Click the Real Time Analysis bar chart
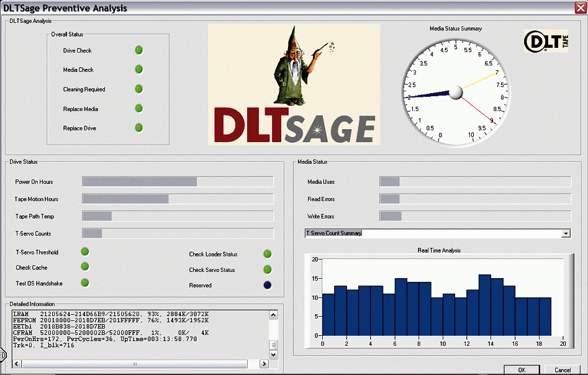This screenshot has width=588, height=375. (x=439, y=302)
